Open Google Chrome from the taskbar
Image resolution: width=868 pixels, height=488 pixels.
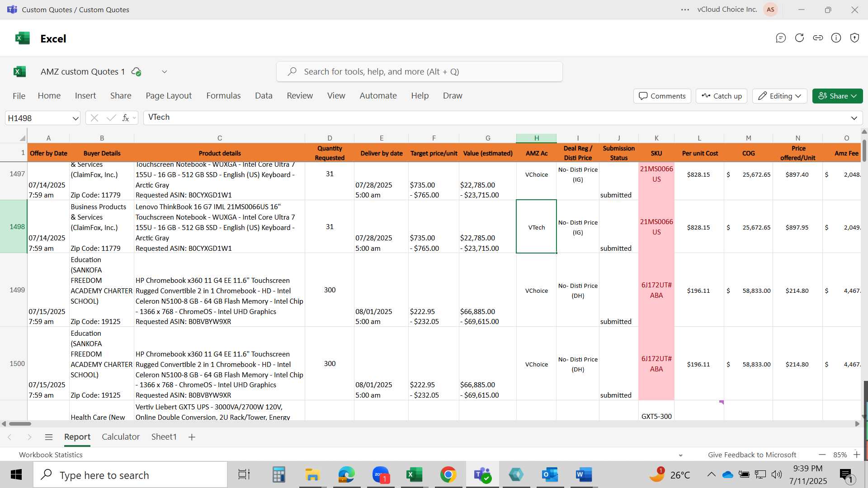[448, 474]
